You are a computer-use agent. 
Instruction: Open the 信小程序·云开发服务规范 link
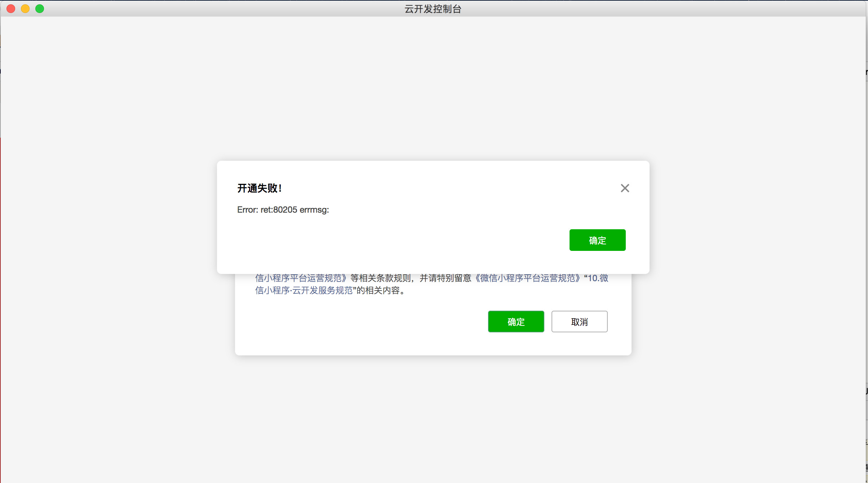[304, 291]
